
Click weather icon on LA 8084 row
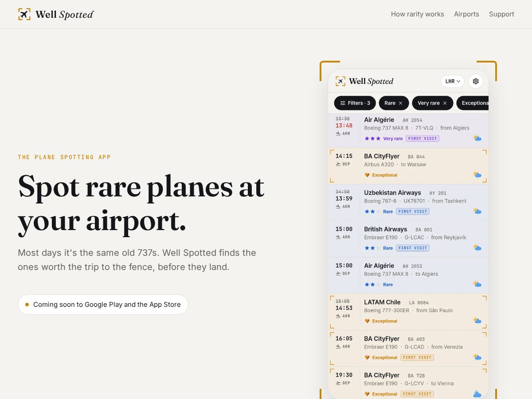click(x=477, y=321)
